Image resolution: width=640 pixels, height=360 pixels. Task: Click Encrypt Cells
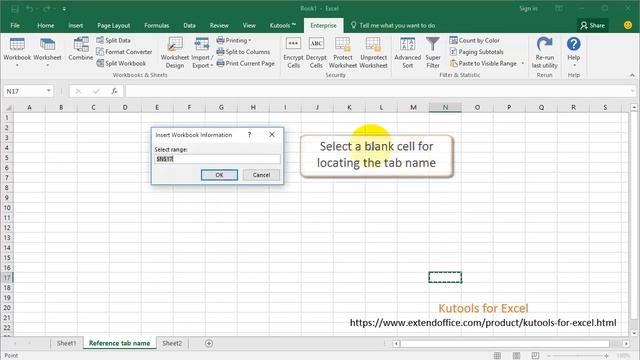(x=293, y=52)
